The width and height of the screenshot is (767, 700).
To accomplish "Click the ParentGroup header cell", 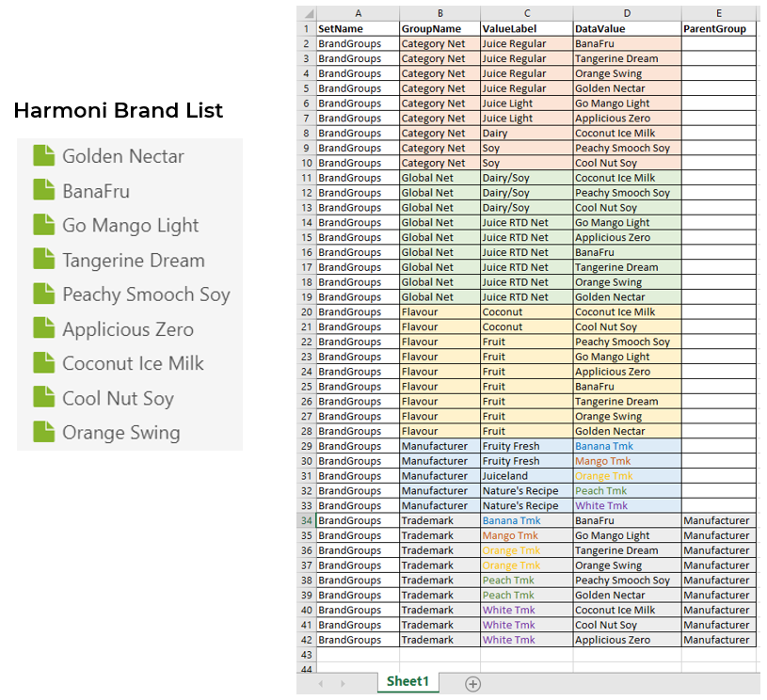I will coord(718,28).
